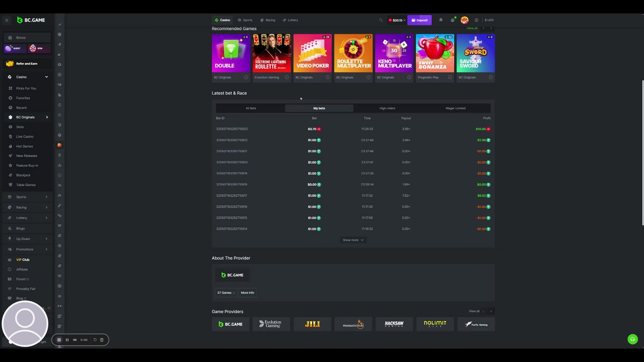Click the info icon on Double card
This screenshot has height=362, width=644.
tap(246, 77)
